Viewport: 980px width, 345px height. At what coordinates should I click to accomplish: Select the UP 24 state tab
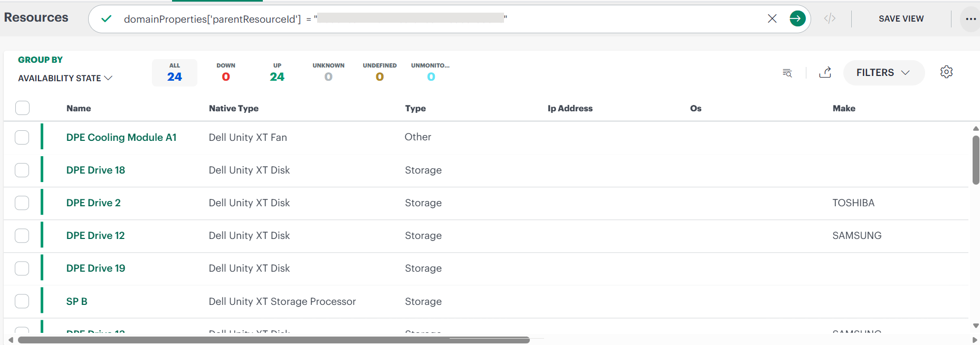point(277,73)
